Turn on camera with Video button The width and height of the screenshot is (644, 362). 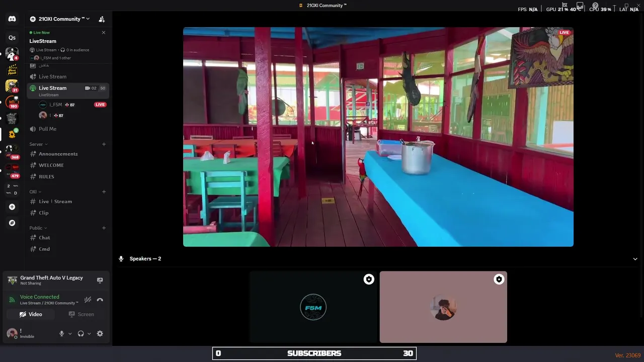[x=31, y=314]
